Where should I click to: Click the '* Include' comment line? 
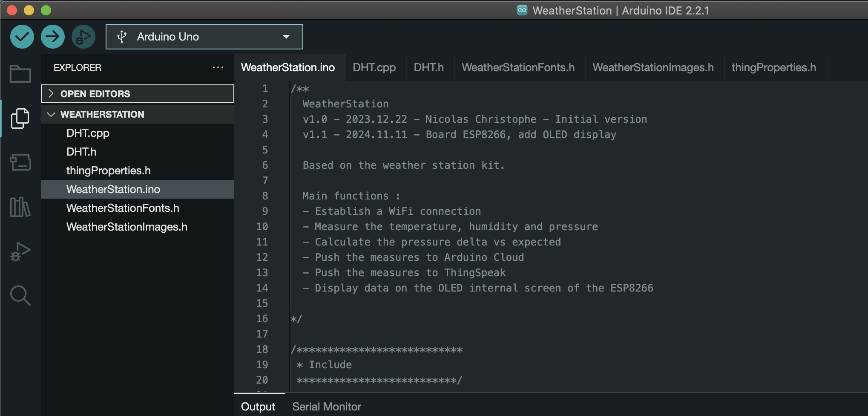click(324, 365)
